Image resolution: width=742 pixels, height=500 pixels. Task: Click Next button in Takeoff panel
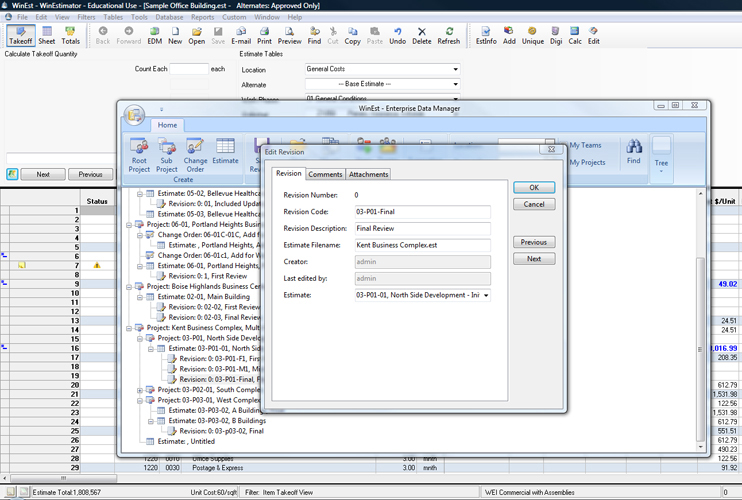(x=43, y=175)
